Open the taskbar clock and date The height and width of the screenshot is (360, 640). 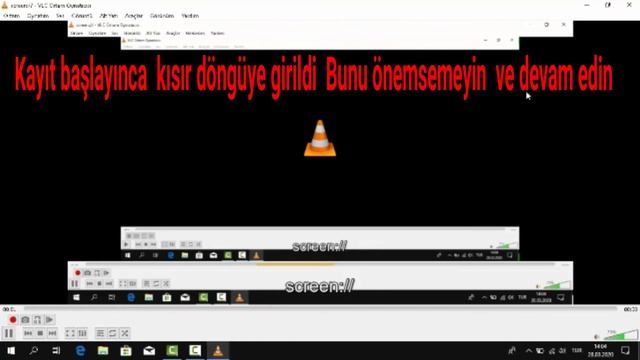(600, 351)
